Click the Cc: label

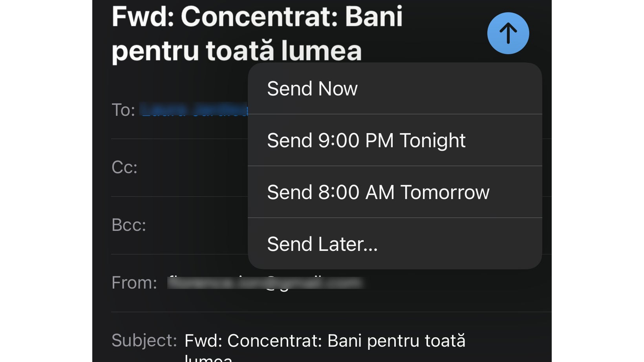click(x=124, y=168)
